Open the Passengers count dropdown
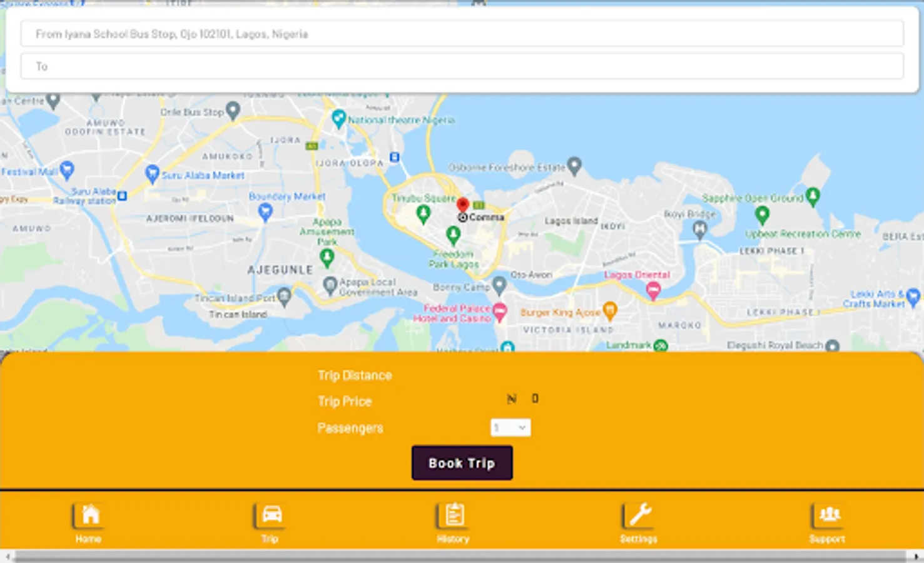 coord(510,428)
